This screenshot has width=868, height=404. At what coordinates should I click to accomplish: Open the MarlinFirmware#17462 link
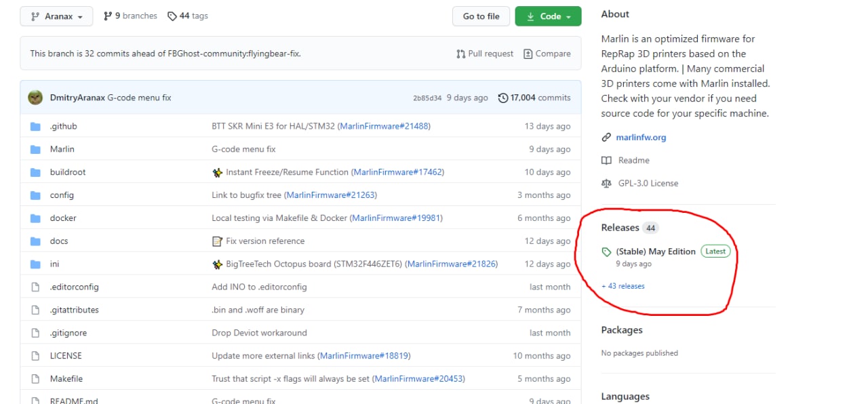[x=397, y=172]
